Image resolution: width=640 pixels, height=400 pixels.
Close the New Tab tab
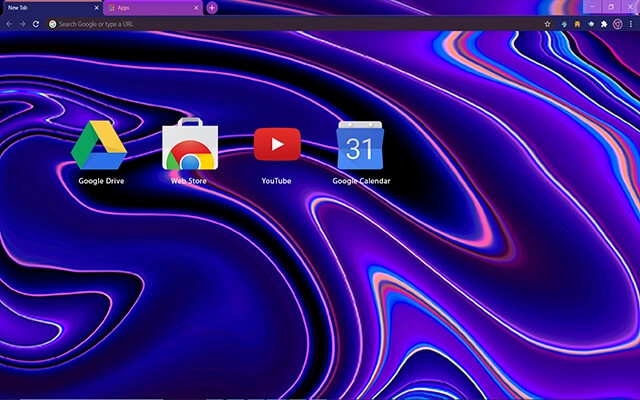point(97,8)
